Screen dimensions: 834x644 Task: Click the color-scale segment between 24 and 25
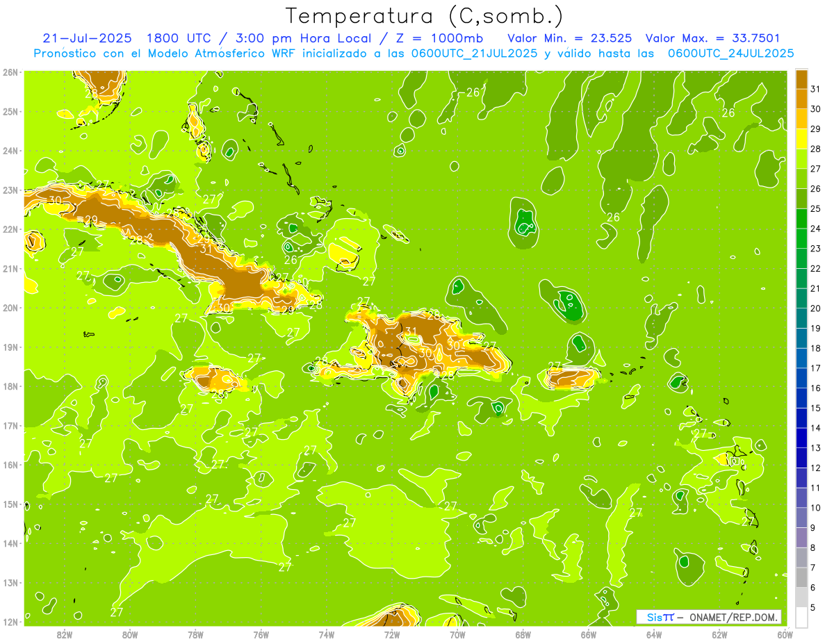click(801, 219)
